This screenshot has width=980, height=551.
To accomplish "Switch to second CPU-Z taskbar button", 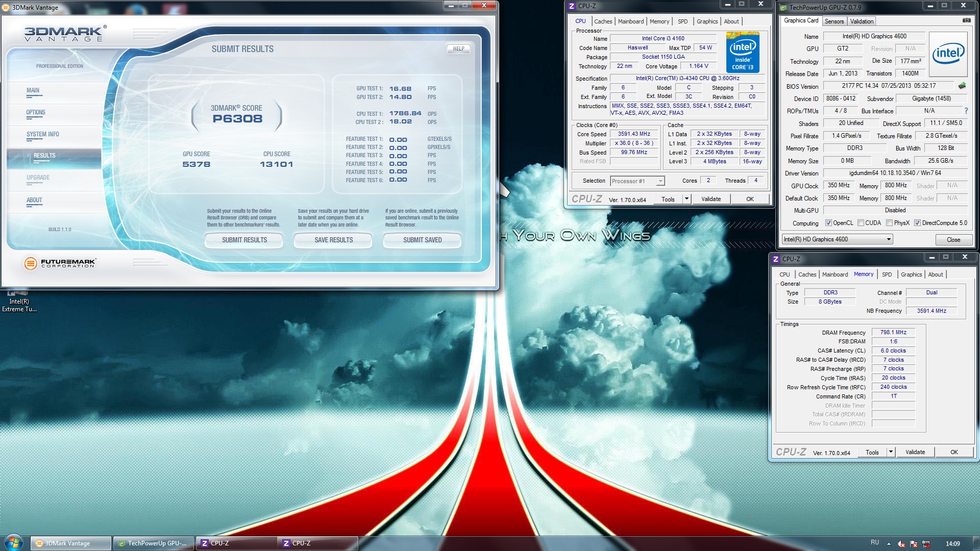I will (x=318, y=543).
